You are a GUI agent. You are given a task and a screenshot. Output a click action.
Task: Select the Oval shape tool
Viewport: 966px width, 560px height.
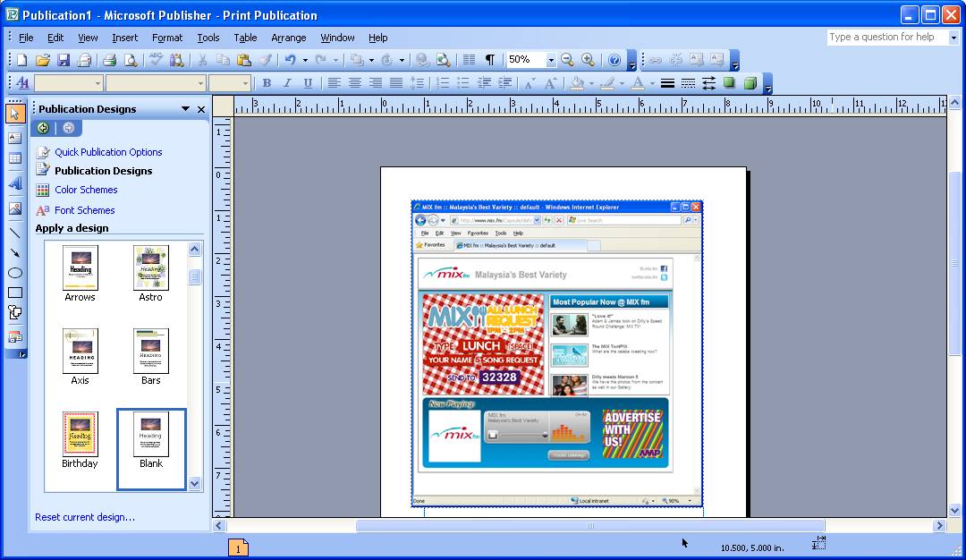click(x=15, y=272)
